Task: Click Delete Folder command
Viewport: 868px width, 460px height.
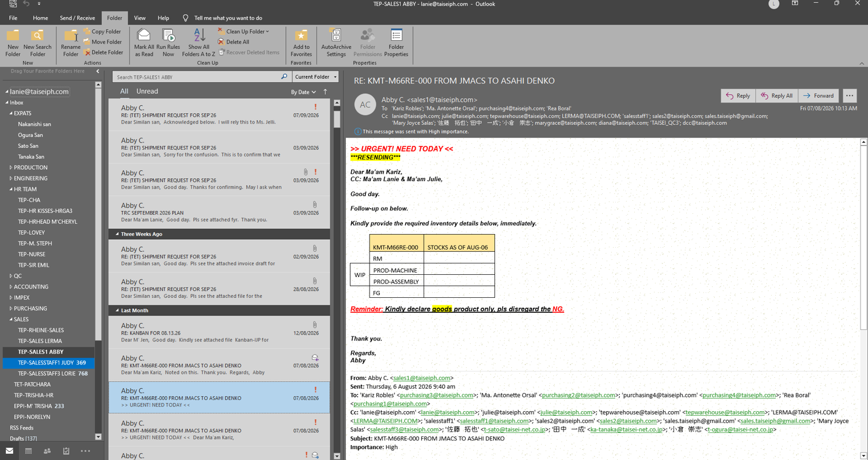Action: [x=103, y=52]
